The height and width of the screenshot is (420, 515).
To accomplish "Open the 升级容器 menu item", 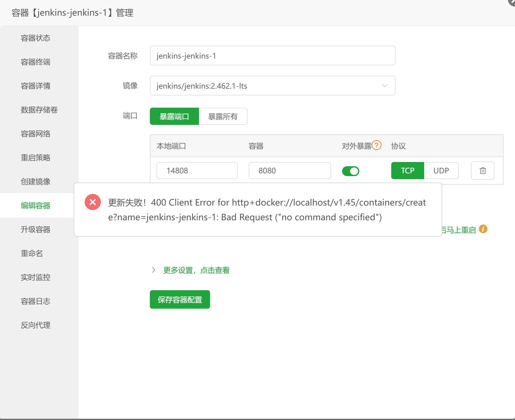I will 36,229.
